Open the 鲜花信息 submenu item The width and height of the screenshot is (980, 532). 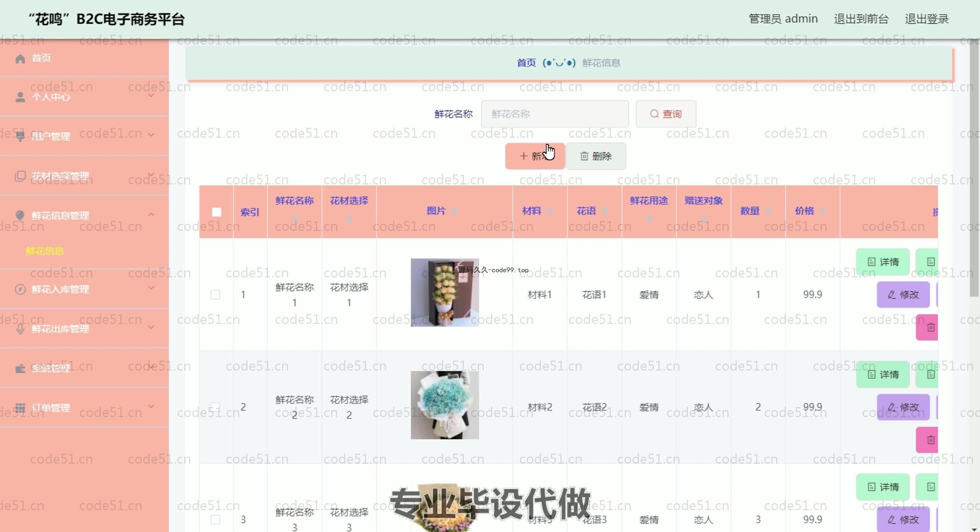[45, 251]
